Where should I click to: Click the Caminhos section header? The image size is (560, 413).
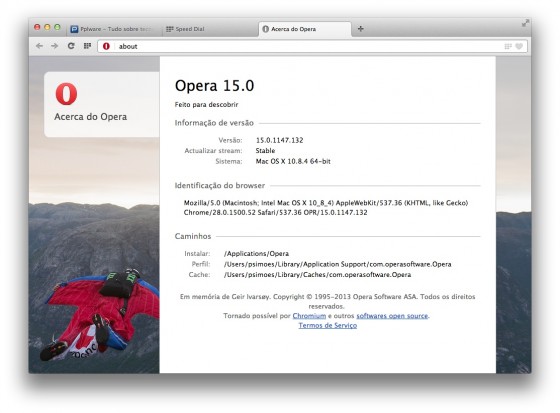point(193,236)
